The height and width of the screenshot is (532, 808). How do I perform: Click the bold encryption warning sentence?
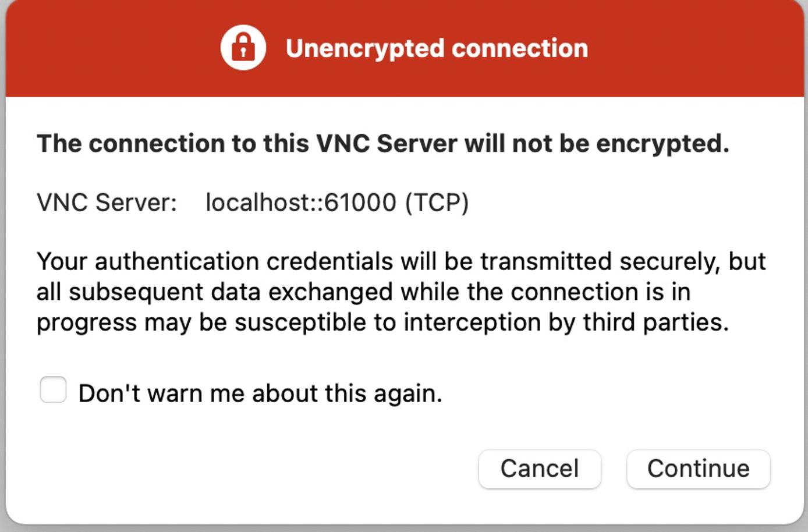[384, 143]
